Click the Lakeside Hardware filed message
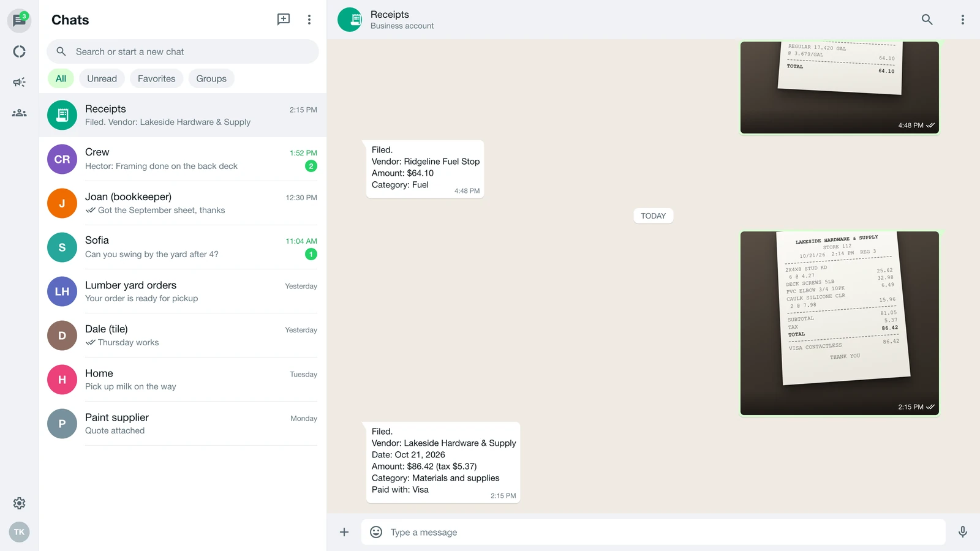 pyautogui.click(x=443, y=462)
